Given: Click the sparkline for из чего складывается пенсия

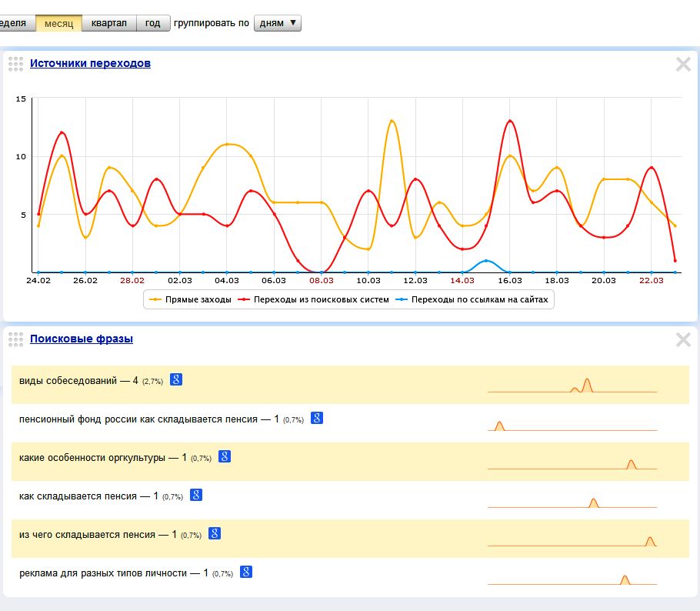Looking at the screenshot, I should coord(572,541).
